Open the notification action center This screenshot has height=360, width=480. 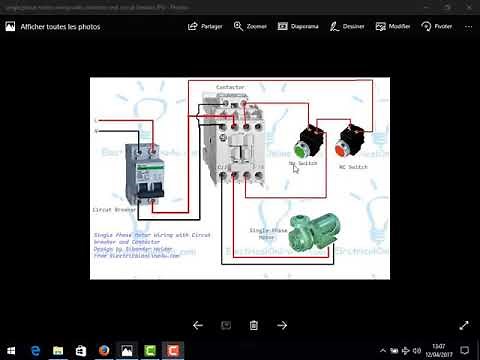tap(464, 351)
